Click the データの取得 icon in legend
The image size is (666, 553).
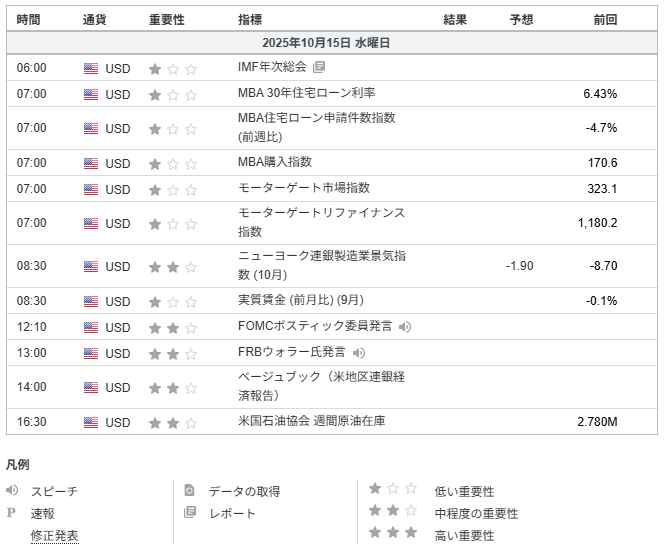click(x=190, y=491)
